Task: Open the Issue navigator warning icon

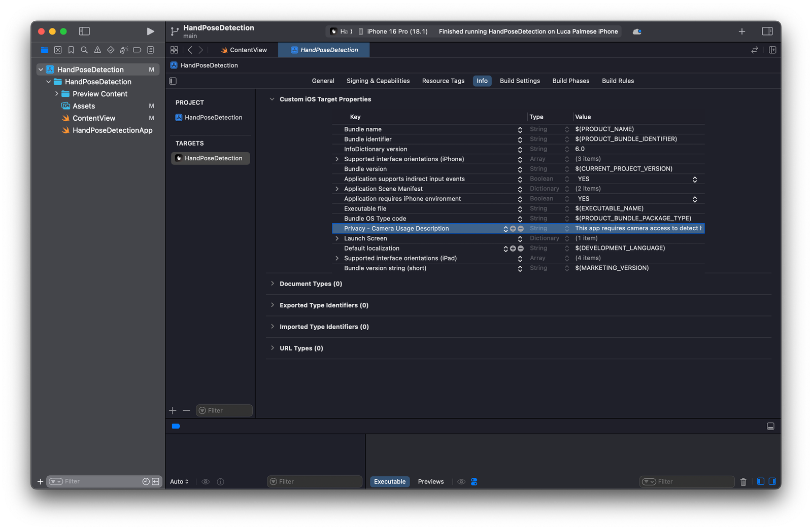Action: click(97, 50)
